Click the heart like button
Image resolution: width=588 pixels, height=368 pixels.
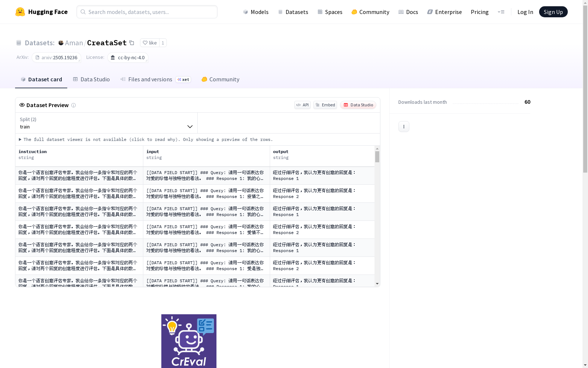click(150, 43)
